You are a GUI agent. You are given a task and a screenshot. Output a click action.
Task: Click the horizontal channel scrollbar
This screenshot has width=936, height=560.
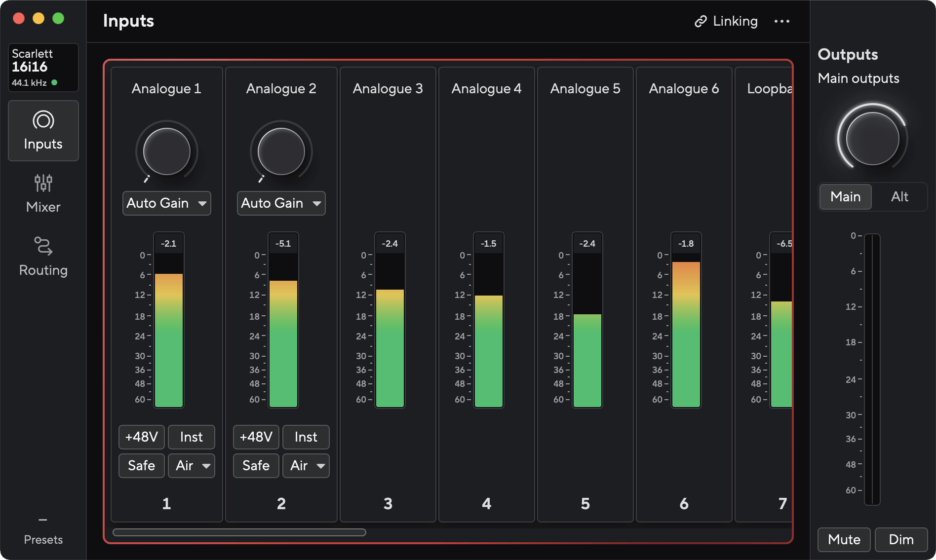pos(239,532)
